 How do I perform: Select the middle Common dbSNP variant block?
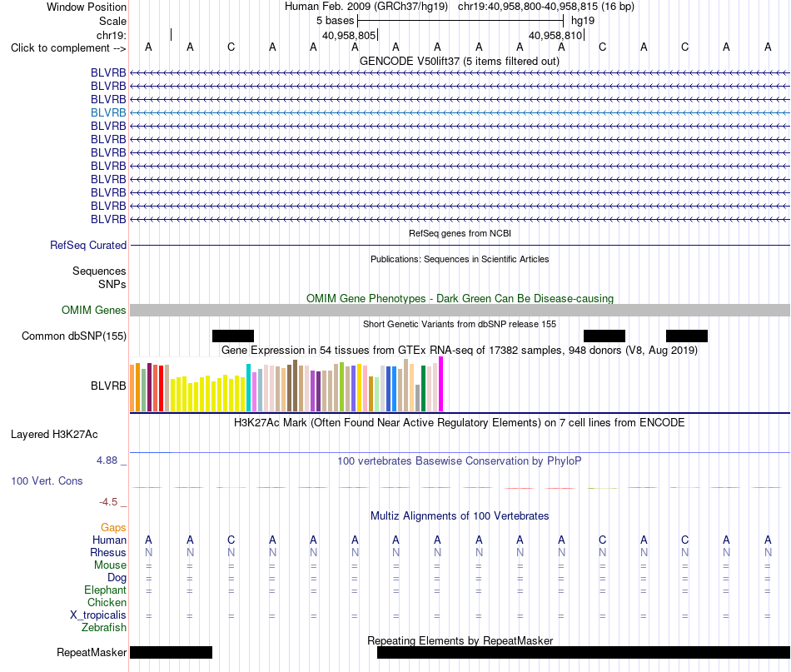[604, 336]
